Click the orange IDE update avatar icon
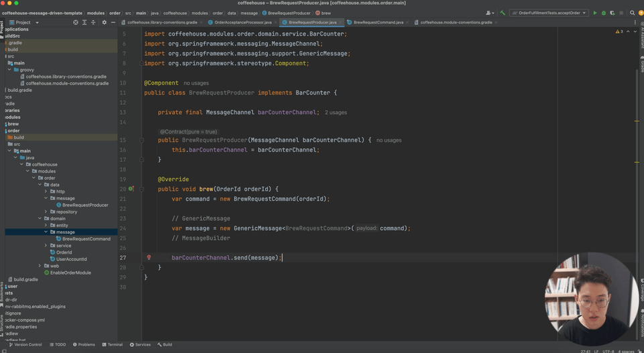Screen dimensions: 644x353 (x=641, y=13)
